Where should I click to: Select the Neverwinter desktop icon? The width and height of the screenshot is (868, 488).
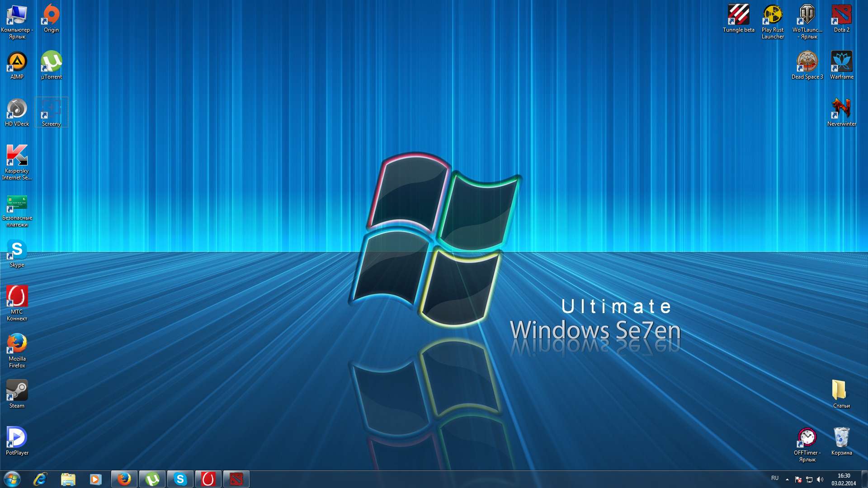point(841,112)
